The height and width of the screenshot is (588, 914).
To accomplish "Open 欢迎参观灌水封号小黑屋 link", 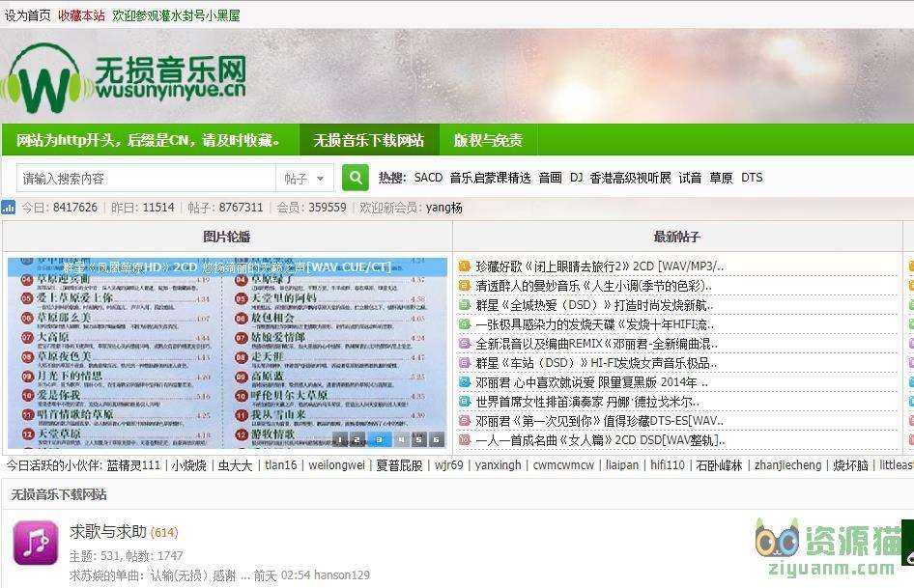I will pos(176,15).
